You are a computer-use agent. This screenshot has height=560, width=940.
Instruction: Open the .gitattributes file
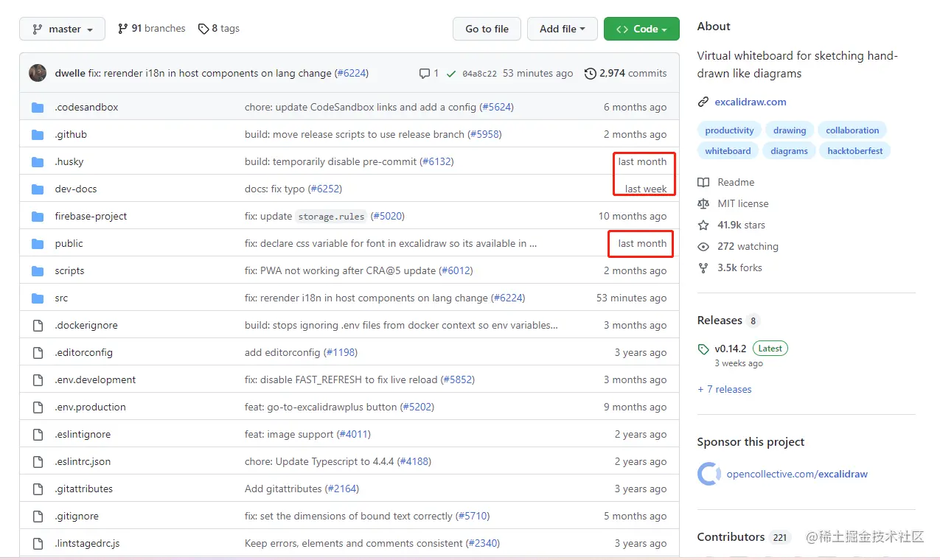click(x=83, y=489)
